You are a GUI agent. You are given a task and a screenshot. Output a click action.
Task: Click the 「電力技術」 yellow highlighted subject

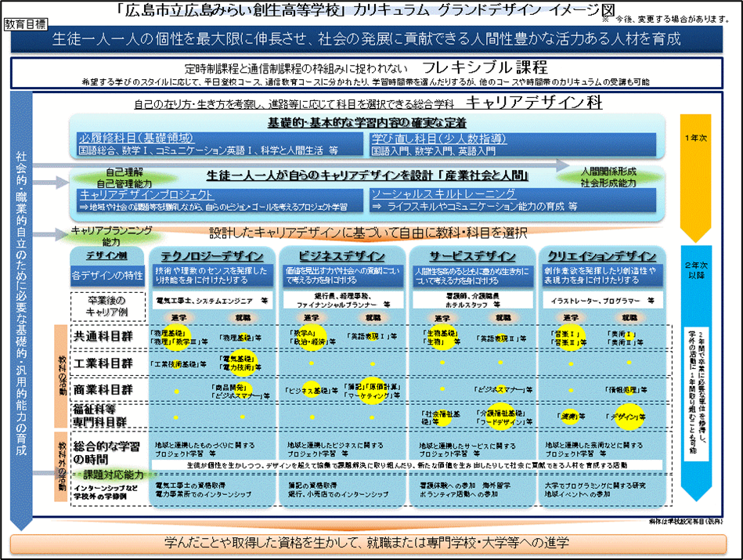237,366
